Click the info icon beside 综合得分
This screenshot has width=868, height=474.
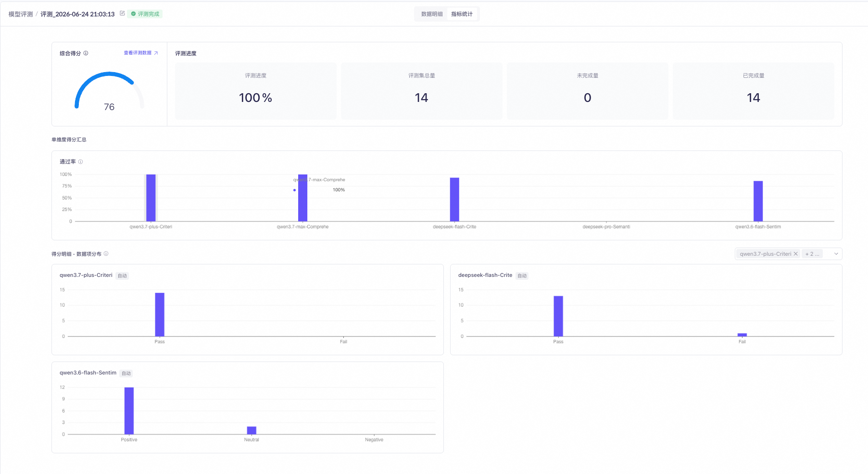coord(86,53)
